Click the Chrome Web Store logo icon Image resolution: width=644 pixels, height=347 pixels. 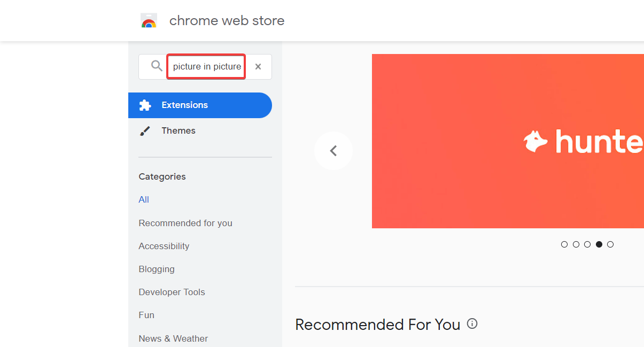pyautogui.click(x=149, y=21)
